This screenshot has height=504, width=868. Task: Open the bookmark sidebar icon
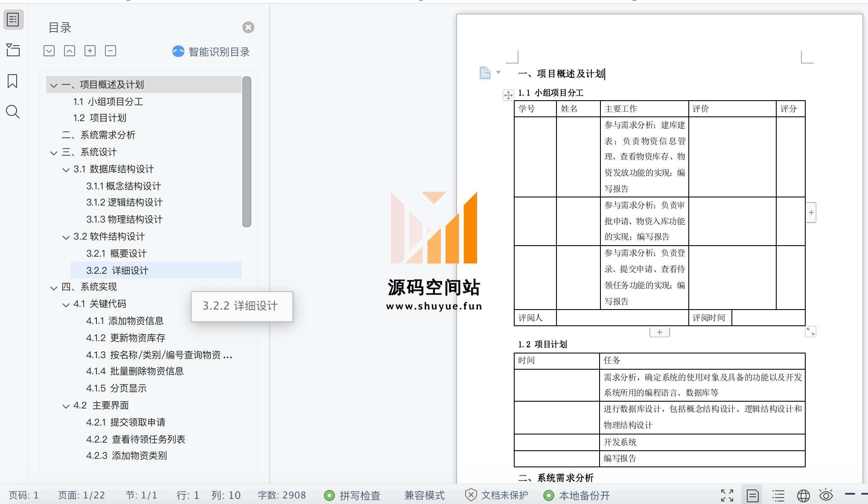point(12,81)
